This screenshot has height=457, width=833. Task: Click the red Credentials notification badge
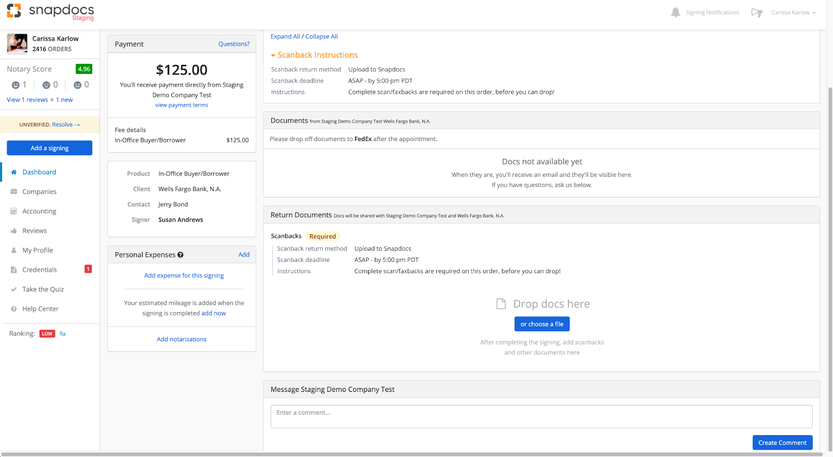[88, 269]
